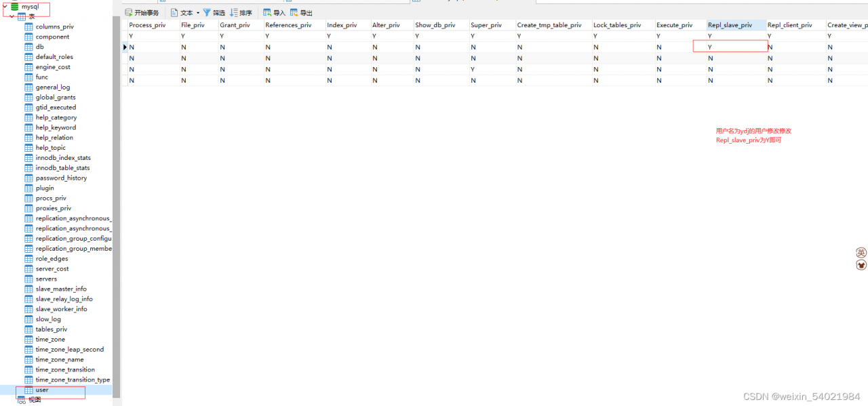This screenshot has width=868, height=406.
Task: Click the 导入 import icon
Action: [267, 13]
